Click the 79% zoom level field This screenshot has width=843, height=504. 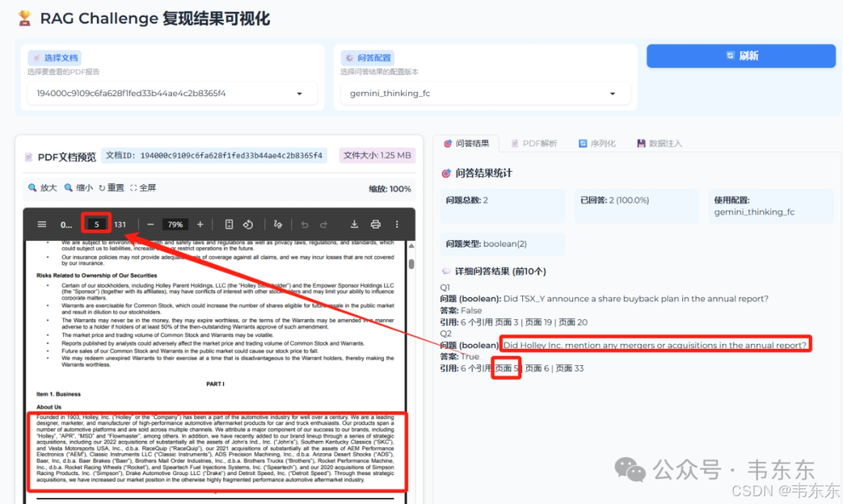176,225
